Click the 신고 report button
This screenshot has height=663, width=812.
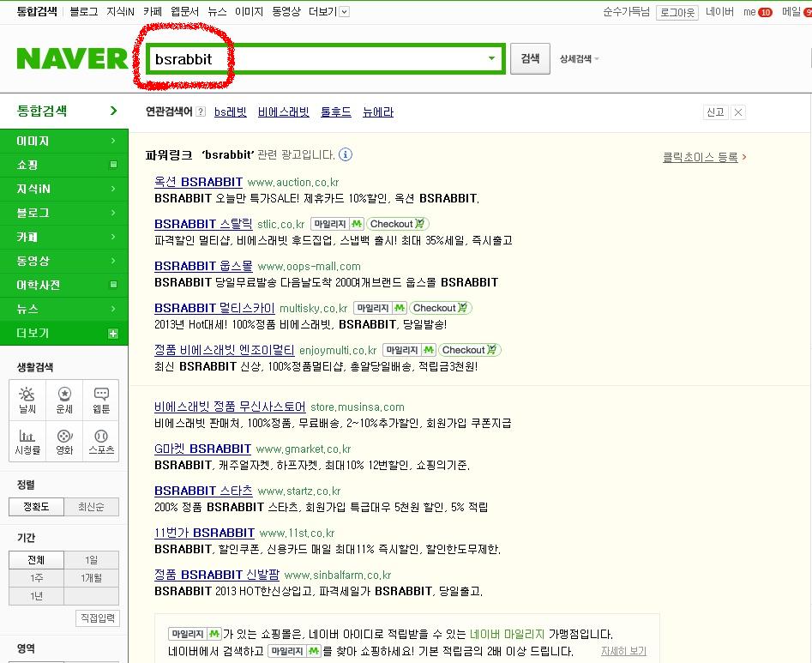click(716, 112)
